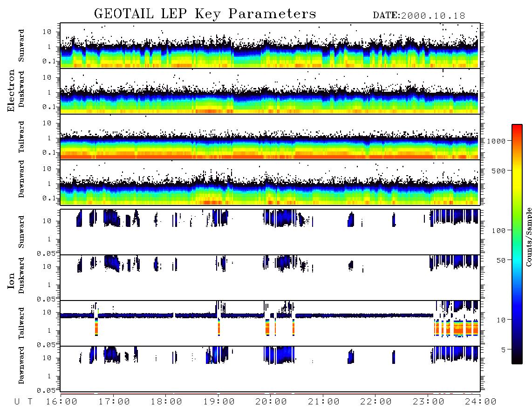Click the "18:00" time tick label
Image resolution: width=532 pixels, height=410 pixels.
click(x=167, y=402)
